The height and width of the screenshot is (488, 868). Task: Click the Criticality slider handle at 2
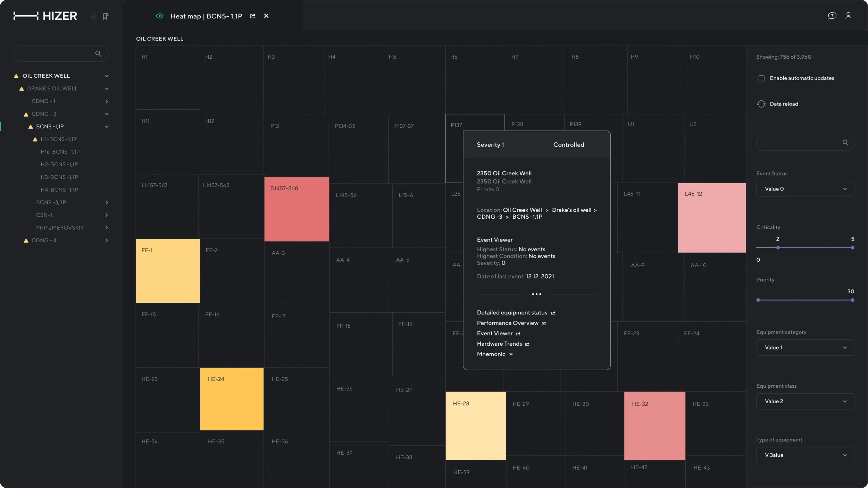pos(778,247)
